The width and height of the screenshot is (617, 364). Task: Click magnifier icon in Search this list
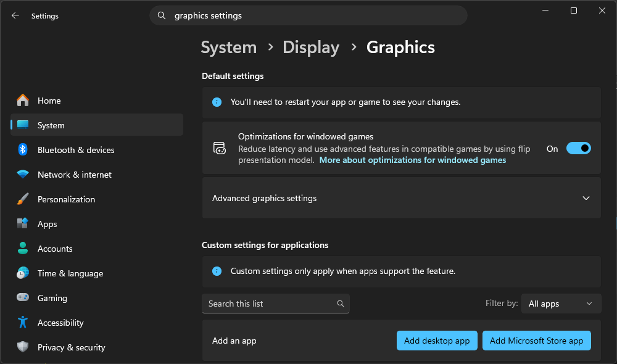[x=341, y=304]
